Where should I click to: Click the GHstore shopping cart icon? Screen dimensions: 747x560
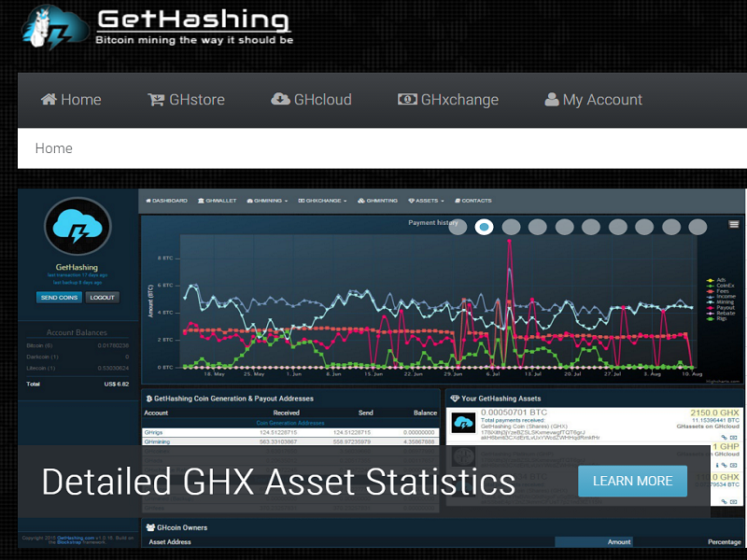pos(156,100)
